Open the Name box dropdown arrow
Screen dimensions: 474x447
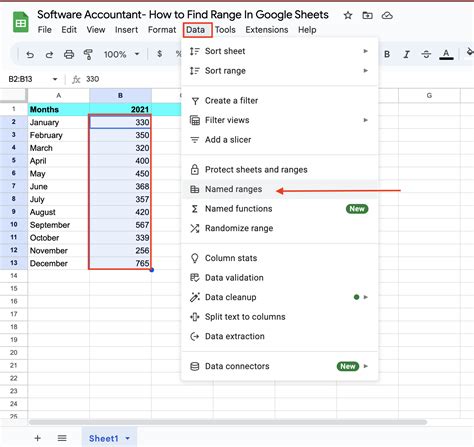point(55,79)
